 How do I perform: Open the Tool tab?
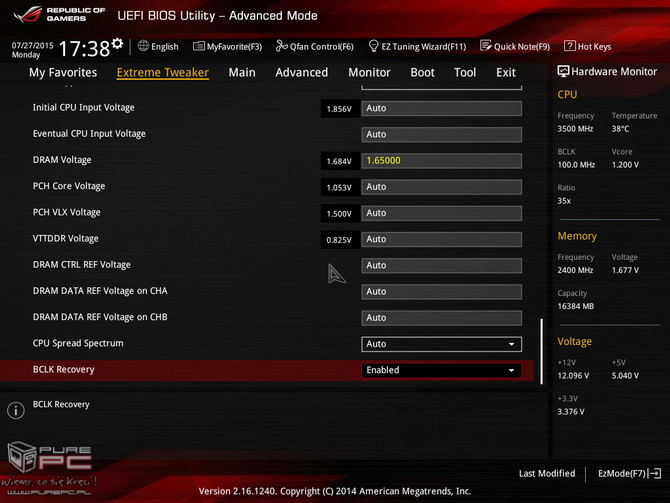coord(465,73)
